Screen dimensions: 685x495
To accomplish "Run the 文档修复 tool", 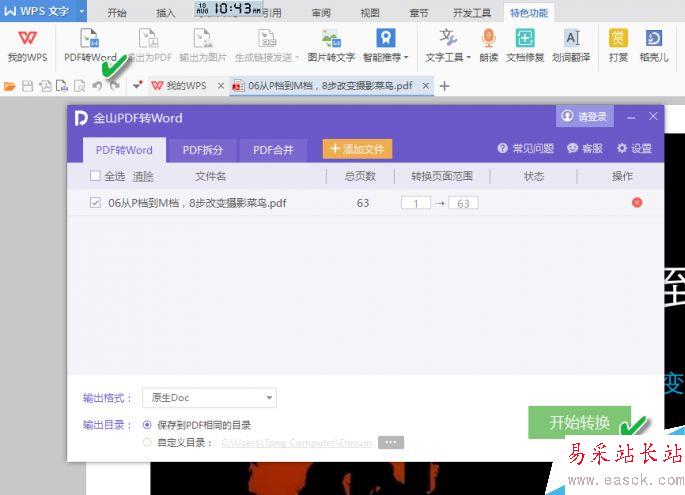I will [525, 45].
